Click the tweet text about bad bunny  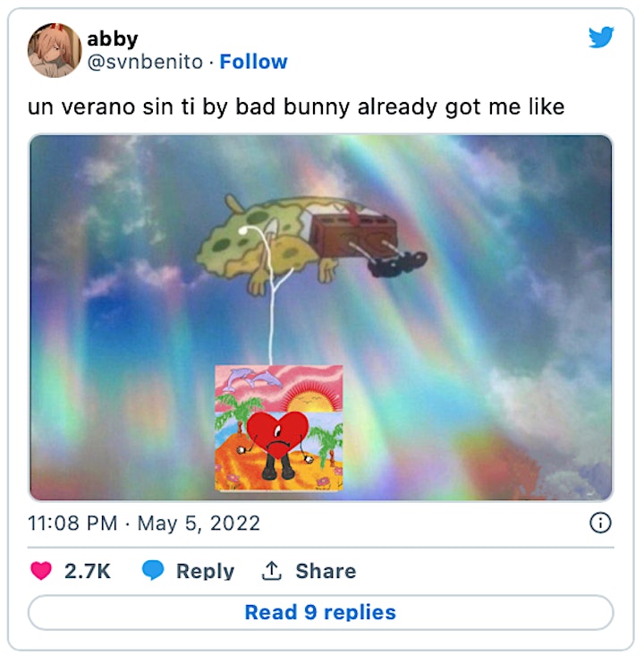(296, 107)
